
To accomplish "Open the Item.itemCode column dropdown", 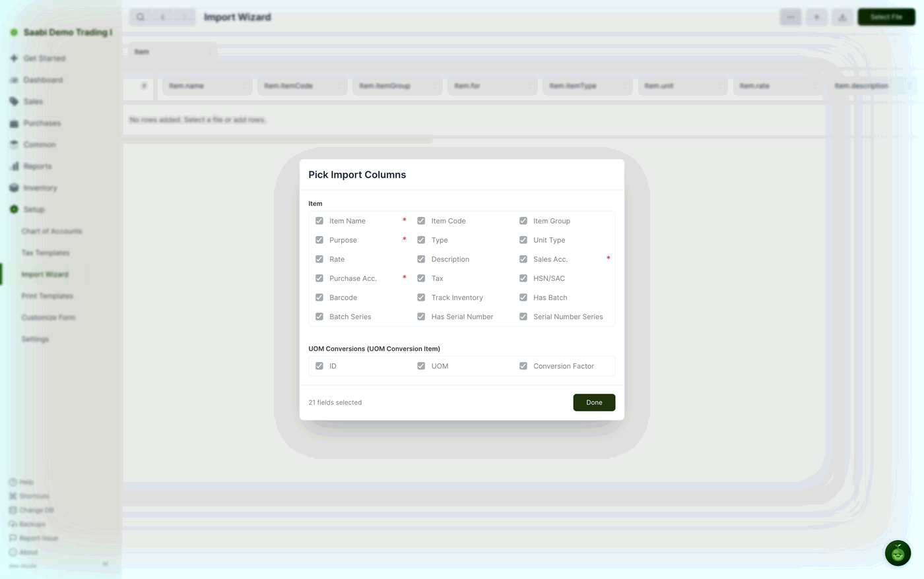I will 302,86.
